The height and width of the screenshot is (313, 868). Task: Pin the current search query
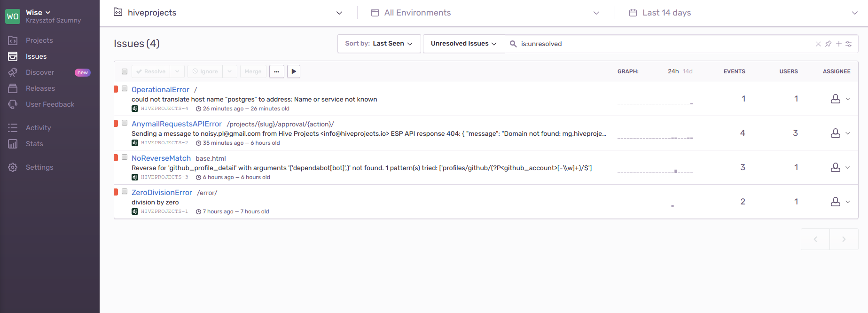tap(828, 44)
